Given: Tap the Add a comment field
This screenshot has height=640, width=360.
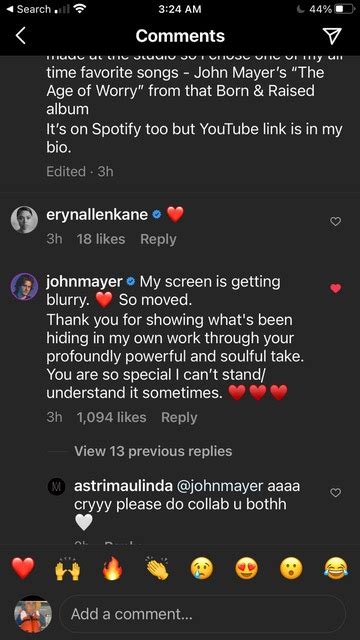Looking at the screenshot, I should point(202,614).
